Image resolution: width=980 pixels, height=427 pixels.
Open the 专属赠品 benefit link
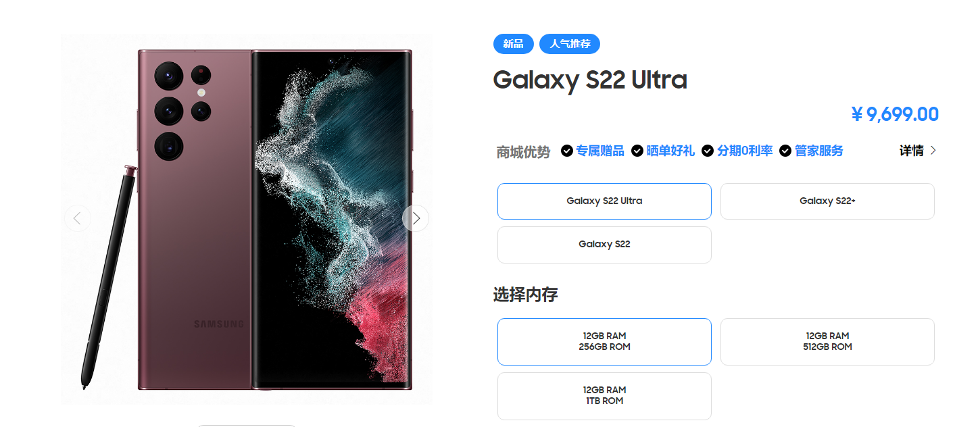[x=600, y=151]
